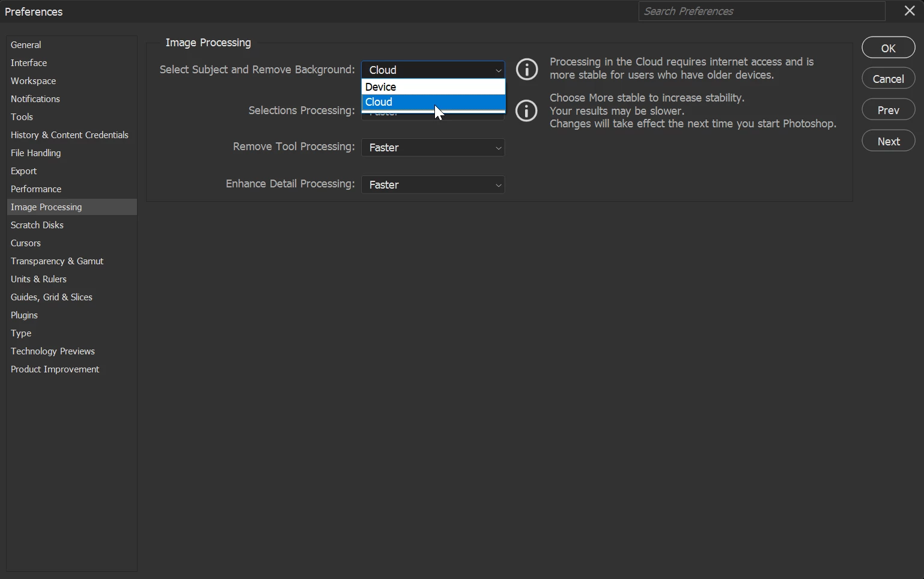Open General preferences category

point(71,44)
